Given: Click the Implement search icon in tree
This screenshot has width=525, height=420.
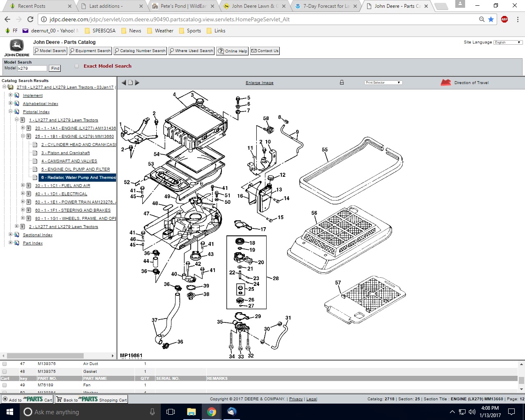Looking at the screenshot, I should coord(17,95).
